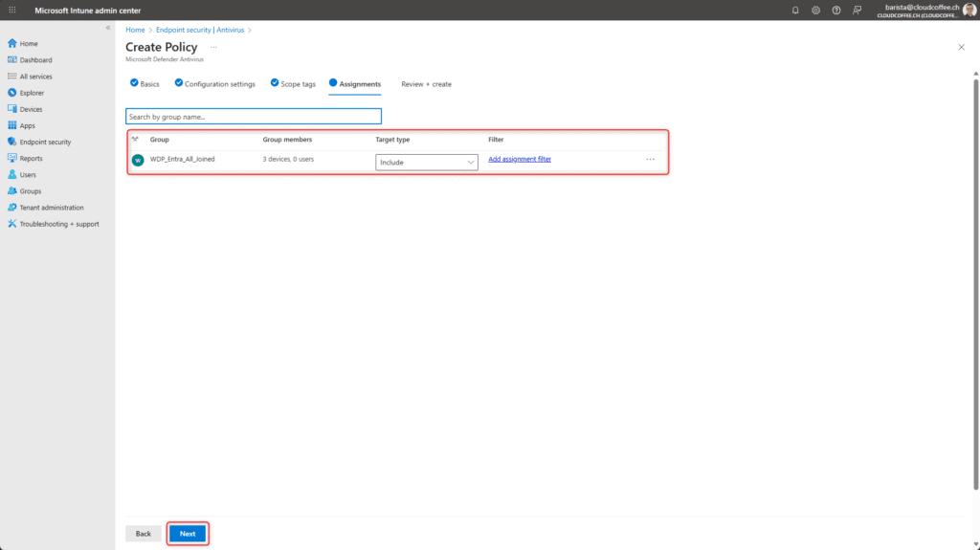Open the settings gear icon

(816, 10)
